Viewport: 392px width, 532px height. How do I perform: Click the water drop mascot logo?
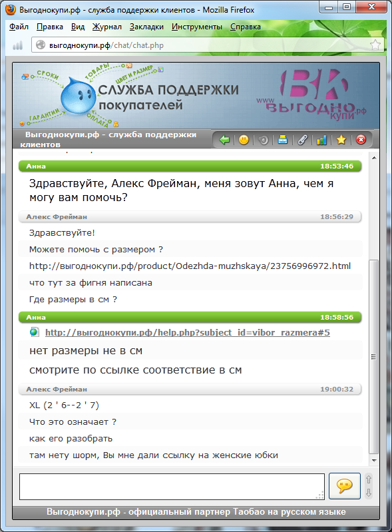click(78, 96)
